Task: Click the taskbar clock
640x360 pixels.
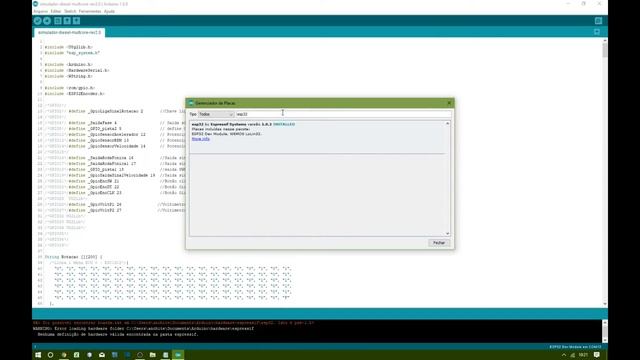Action: (x=583, y=355)
